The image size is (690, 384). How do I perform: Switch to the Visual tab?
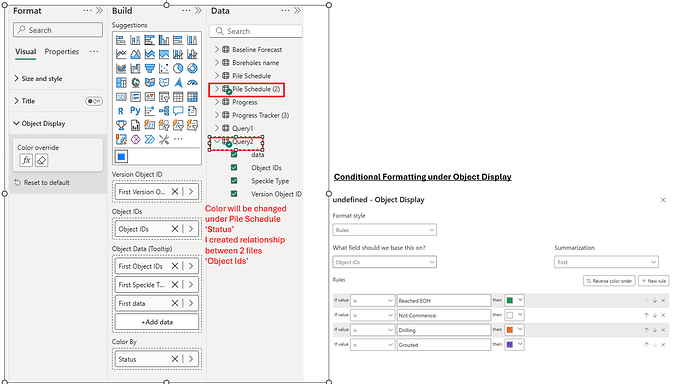coord(26,52)
